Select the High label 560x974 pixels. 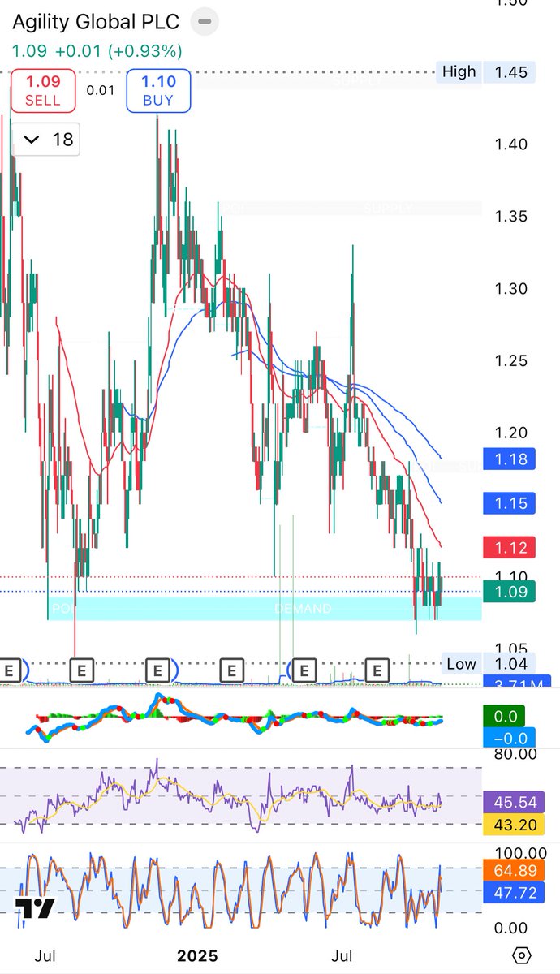459,71
